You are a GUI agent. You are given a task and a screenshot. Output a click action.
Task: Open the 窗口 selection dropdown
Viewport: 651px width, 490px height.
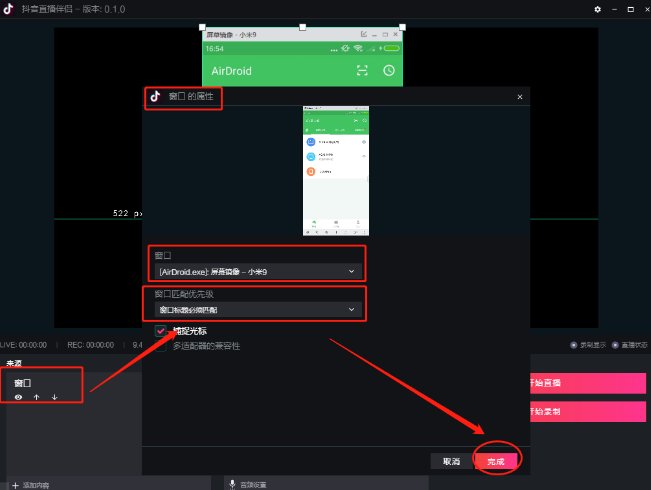point(257,271)
